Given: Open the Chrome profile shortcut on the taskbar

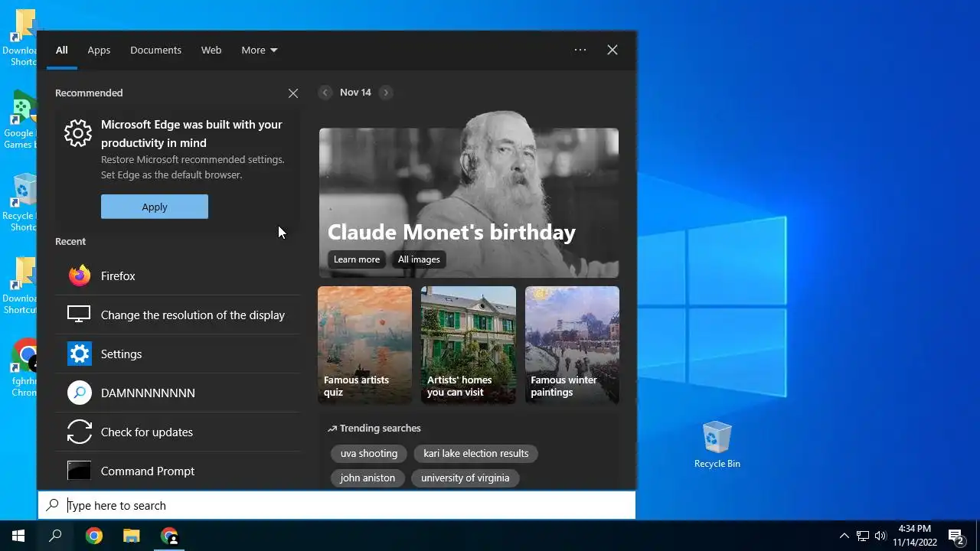Looking at the screenshot, I should pos(169,536).
